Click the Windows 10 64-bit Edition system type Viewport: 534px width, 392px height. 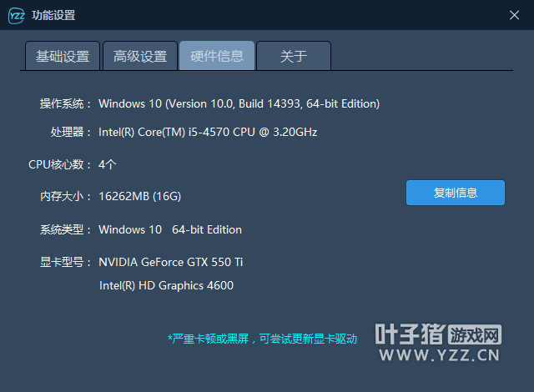click(x=170, y=229)
